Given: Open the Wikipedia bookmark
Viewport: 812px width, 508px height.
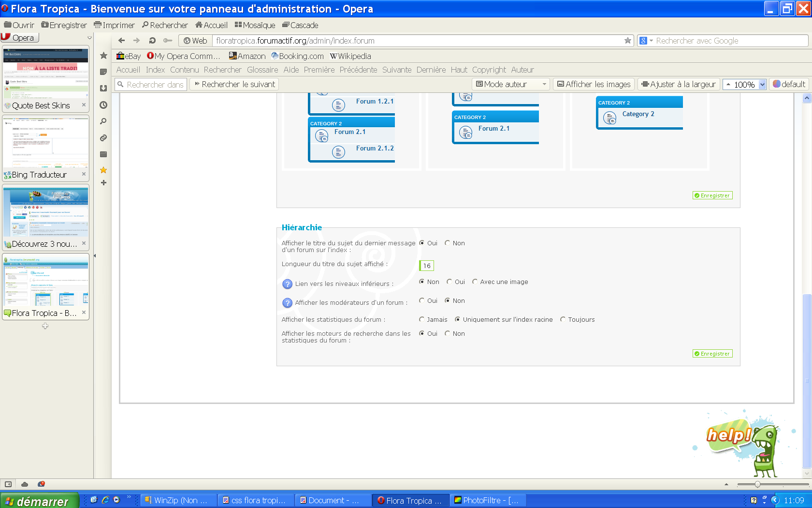Looking at the screenshot, I should (x=351, y=56).
